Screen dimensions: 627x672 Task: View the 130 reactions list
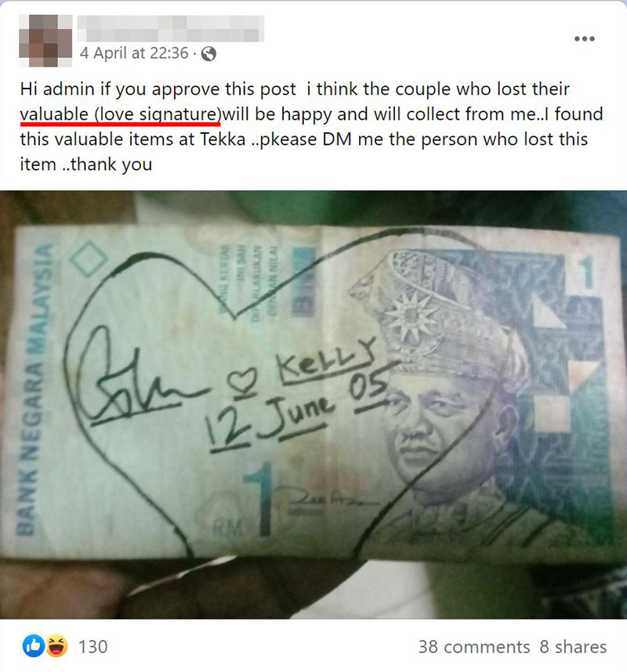[x=92, y=647]
